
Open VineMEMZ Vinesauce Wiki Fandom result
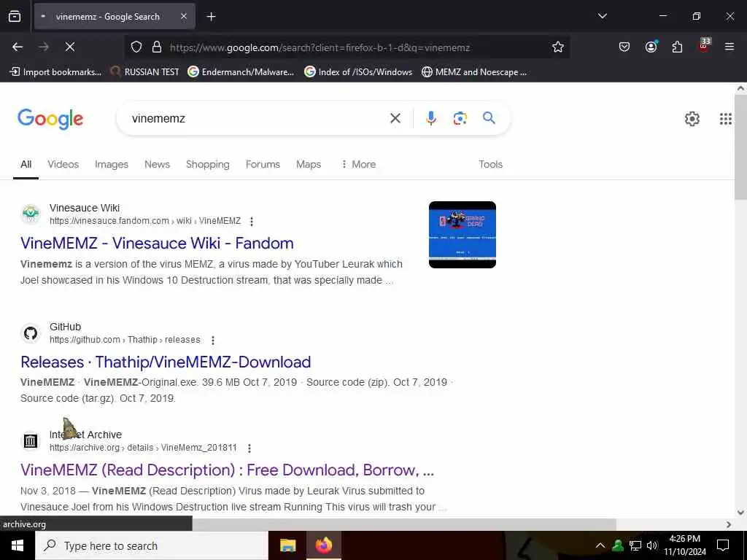tap(157, 244)
